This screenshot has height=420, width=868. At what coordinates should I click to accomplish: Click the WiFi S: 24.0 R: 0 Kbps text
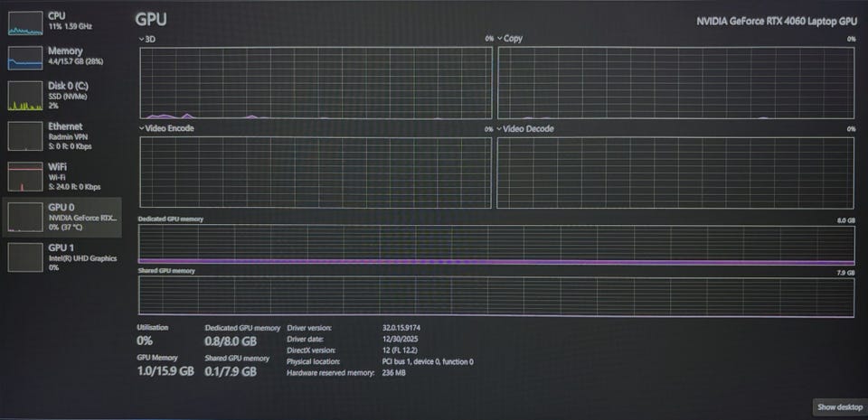(x=75, y=187)
